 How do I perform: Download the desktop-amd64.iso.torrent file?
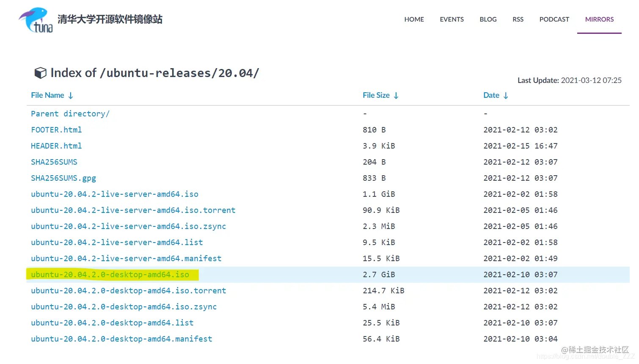click(128, 290)
